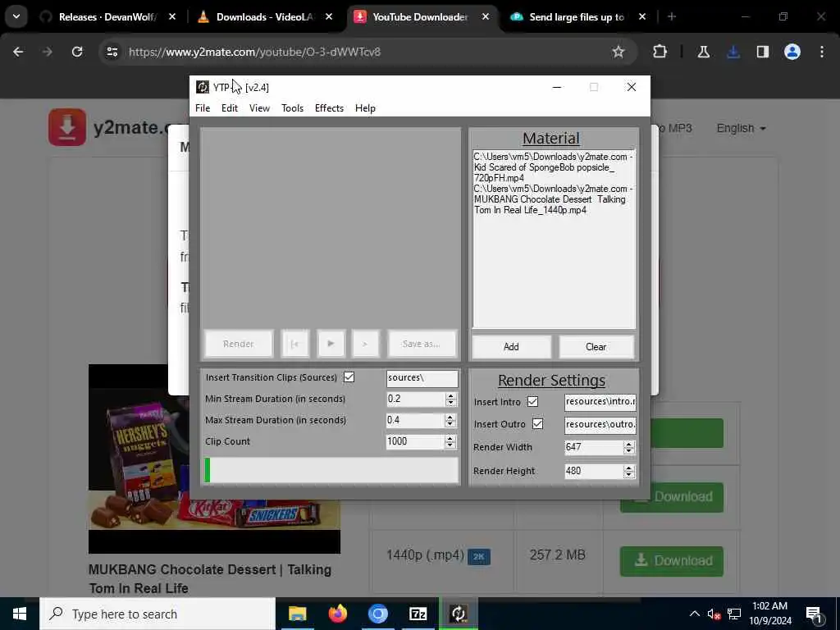Screen dimensions: 840x630
Task: Open the Tools menu in YTP+
Action: pyautogui.click(x=293, y=108)
